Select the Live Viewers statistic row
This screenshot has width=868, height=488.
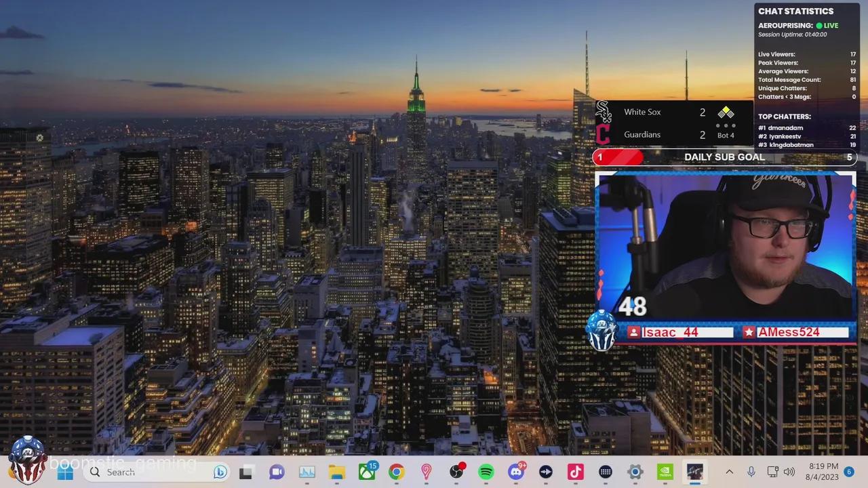click(x=807, y=54)
